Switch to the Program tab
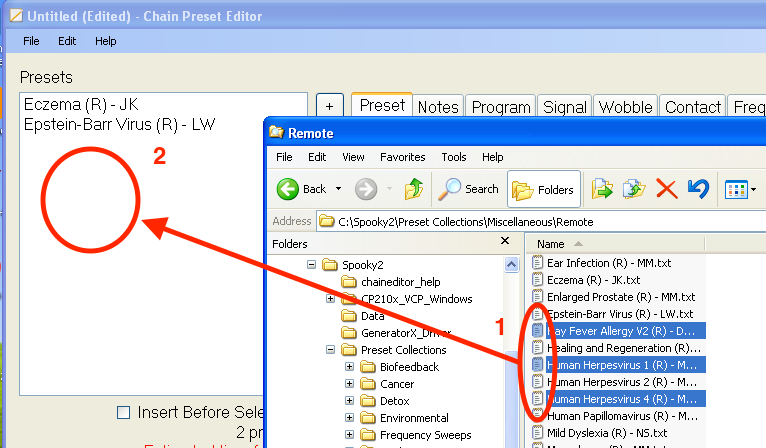 coord(501,107)
